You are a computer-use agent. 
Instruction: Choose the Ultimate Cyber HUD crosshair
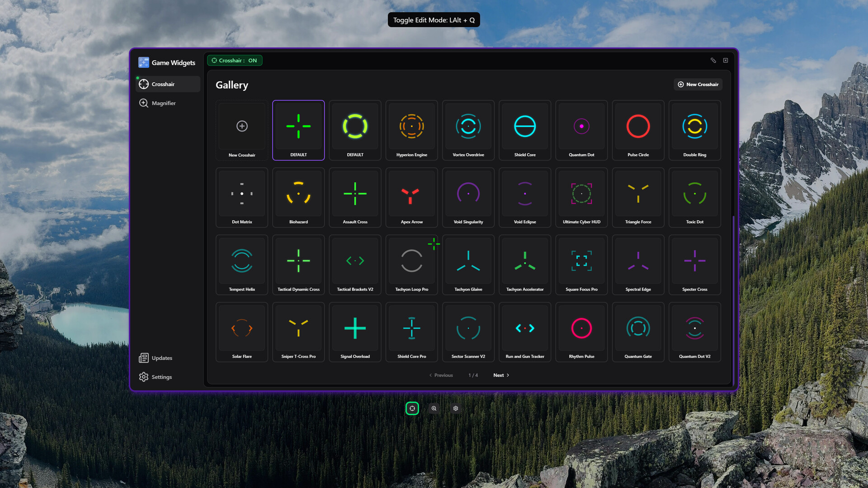pos(581,197)
